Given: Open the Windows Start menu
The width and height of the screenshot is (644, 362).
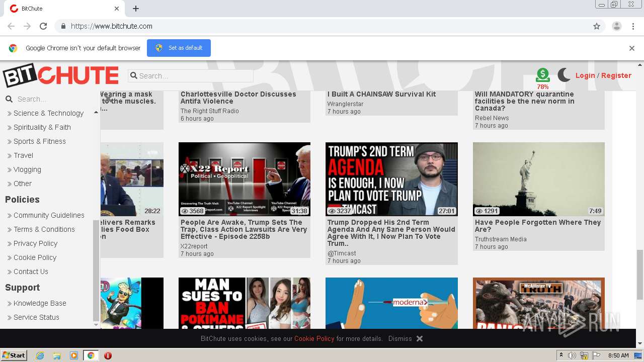Looking at the screenshot, I should (x=14, y=355).
